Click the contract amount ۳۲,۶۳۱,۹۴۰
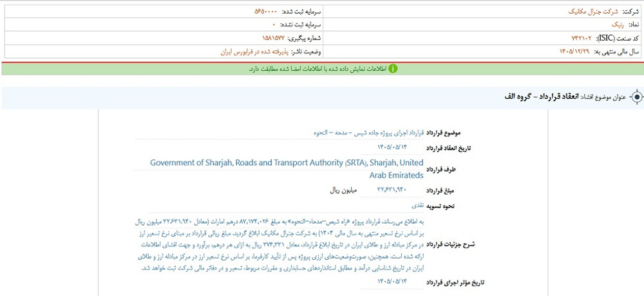 pos(392,190)
